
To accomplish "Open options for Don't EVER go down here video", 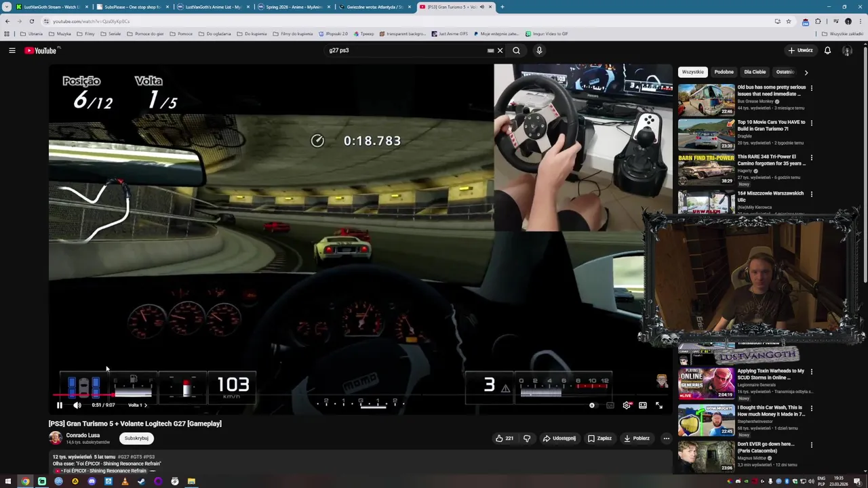I will [811, 445].
